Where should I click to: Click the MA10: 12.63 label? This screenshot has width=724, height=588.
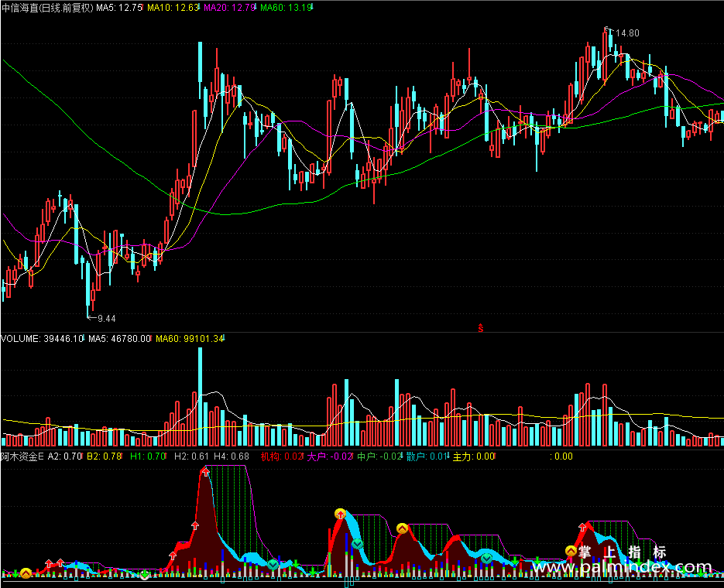[x=172, y=8]
